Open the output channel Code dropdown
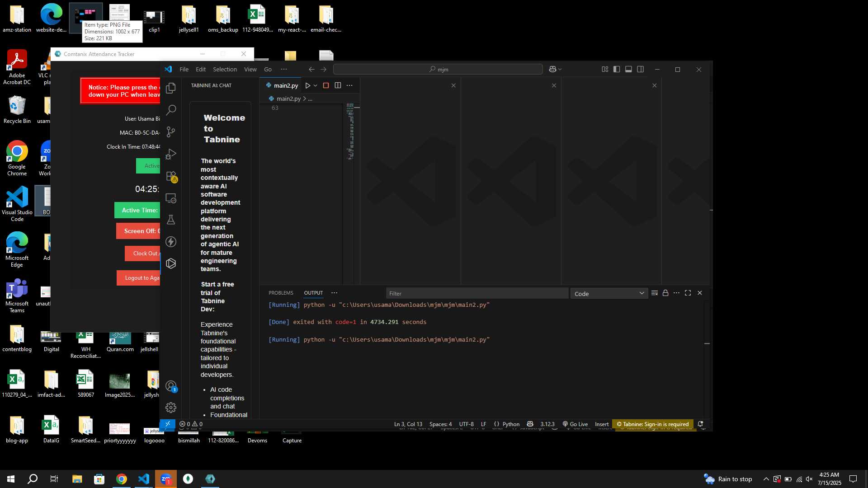Viewport: 868px width, 488px height. (609, 293)
